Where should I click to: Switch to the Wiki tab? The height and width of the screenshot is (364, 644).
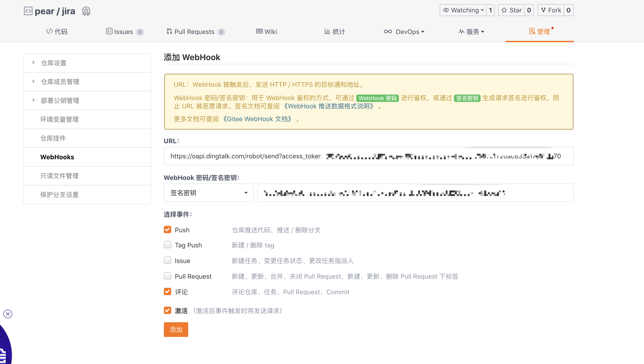[x=266, y=32]
